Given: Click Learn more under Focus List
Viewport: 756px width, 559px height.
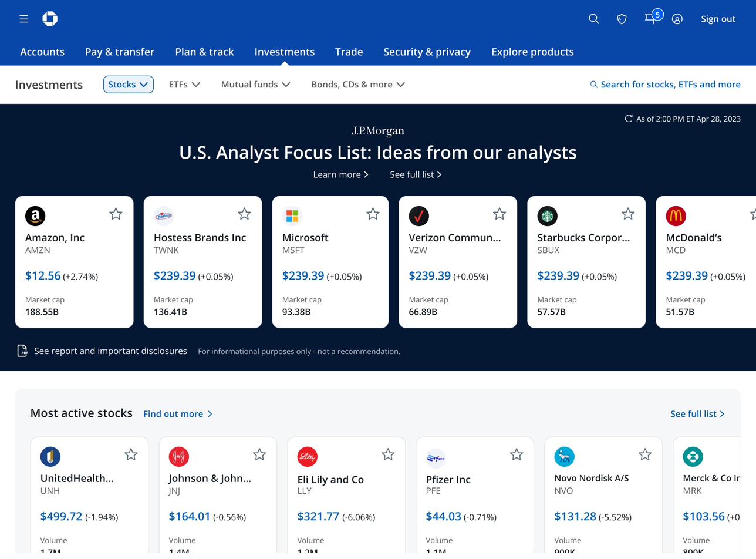Looking at the screenshot, I should click(341, 174).
